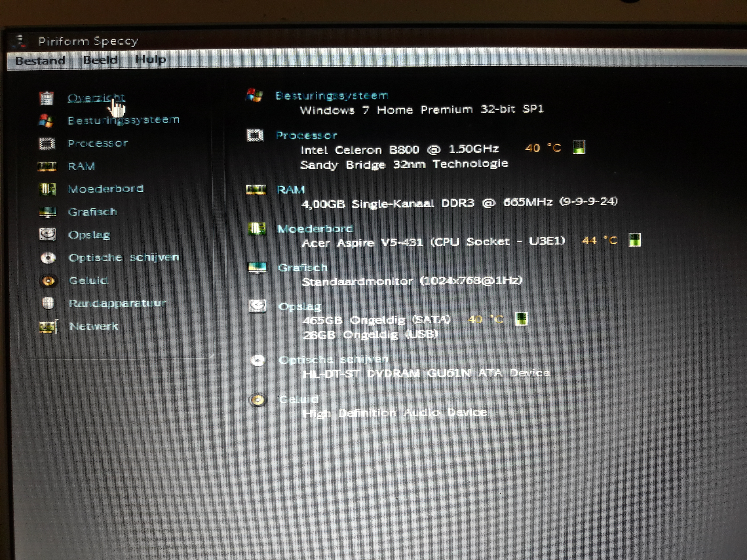Click the storage 40 °C temperature value
Screen dimensions: 747x560
click(485, 319)
